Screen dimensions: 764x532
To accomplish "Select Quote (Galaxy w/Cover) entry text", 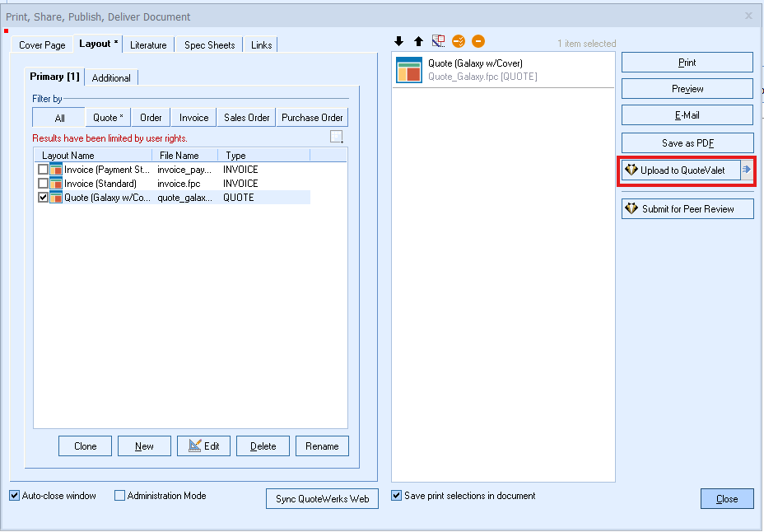I will pyautogui.click(x=475, y=63).
